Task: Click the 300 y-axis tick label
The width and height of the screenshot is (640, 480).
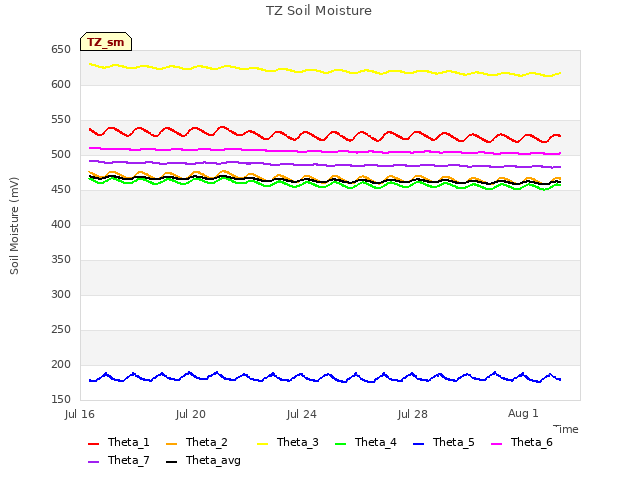Action: [x=61, y=295]
